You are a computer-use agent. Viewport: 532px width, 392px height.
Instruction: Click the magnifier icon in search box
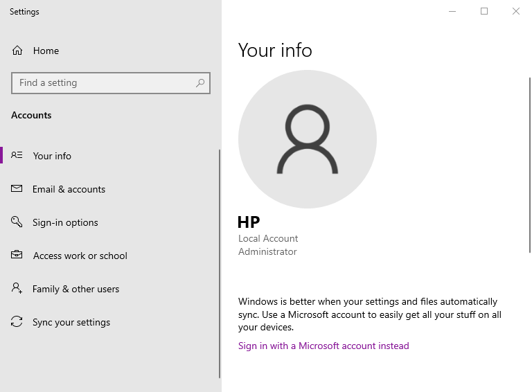(200, 83)
